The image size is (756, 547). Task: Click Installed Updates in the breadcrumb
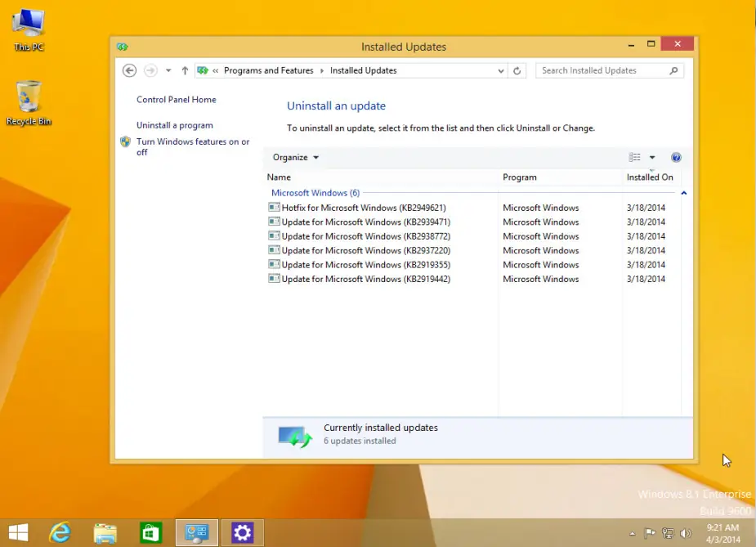coord(364,70)
